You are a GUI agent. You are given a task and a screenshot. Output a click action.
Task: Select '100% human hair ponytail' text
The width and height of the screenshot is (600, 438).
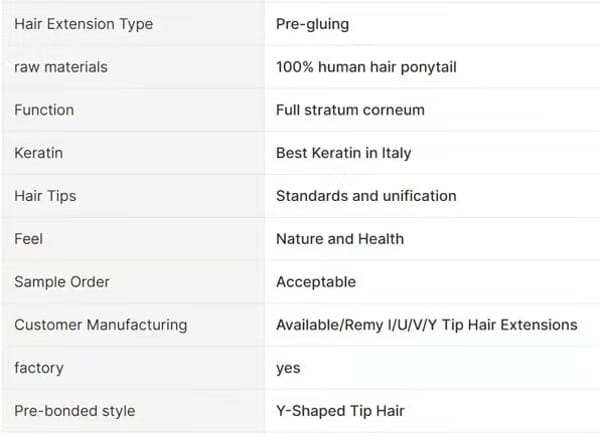366,67
